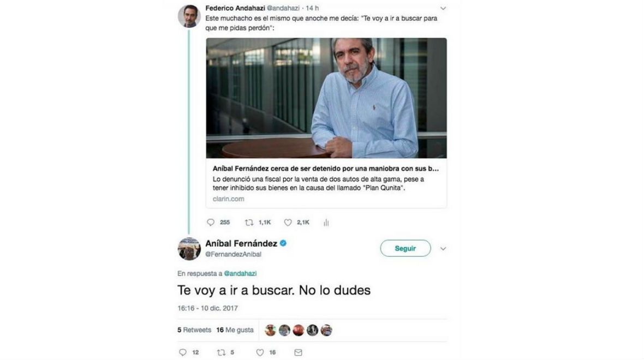Like Andahazi's tweet with 2,1K likes
This screenshot has height=360, width=644.
288,223
